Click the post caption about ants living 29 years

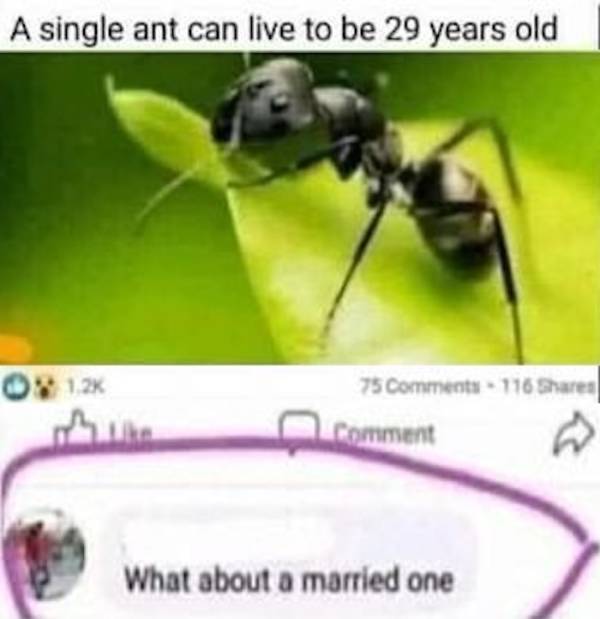point(283,30)
